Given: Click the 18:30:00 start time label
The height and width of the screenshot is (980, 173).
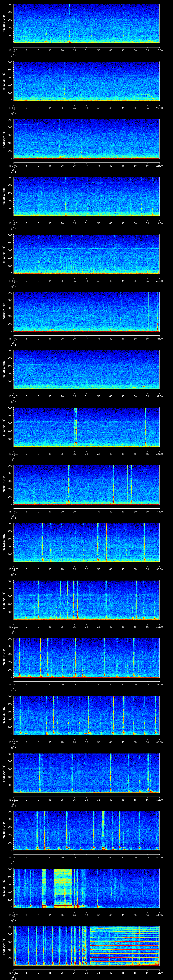Looking at the screenshot, I should pyautogui.click(x=14, y=339).
